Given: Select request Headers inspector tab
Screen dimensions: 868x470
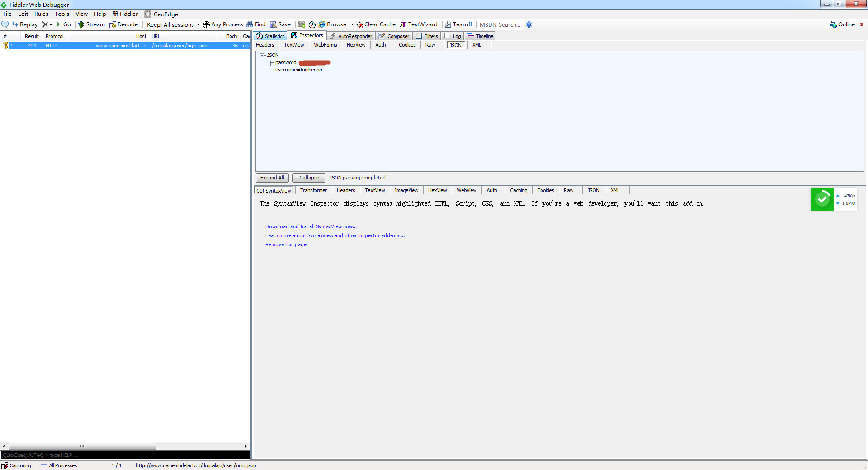Looking at the screenshot, I should pos(265,45).
